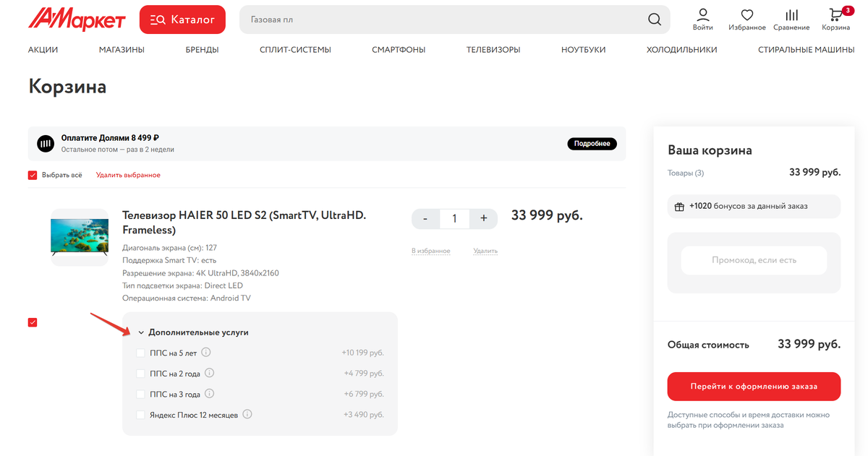Click the quantity value field

click(454, 218)
